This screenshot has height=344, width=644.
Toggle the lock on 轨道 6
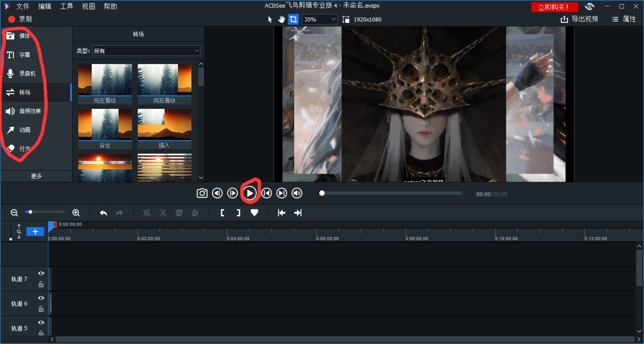(x=41, y=309)
